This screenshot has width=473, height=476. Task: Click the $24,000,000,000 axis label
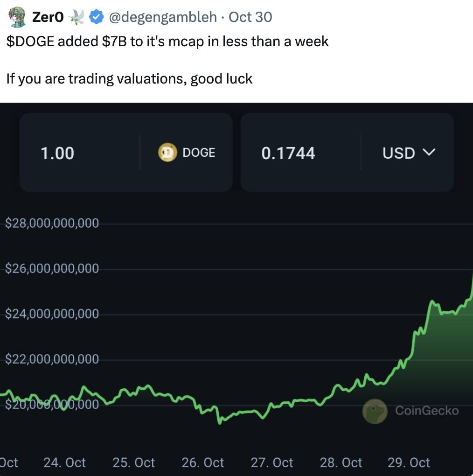(52, 314)
